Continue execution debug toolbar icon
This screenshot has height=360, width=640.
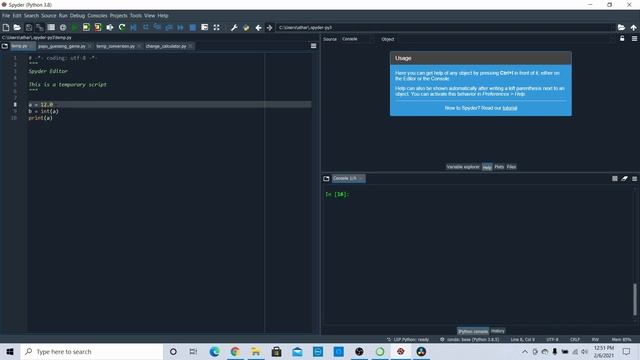click(180, 27)
